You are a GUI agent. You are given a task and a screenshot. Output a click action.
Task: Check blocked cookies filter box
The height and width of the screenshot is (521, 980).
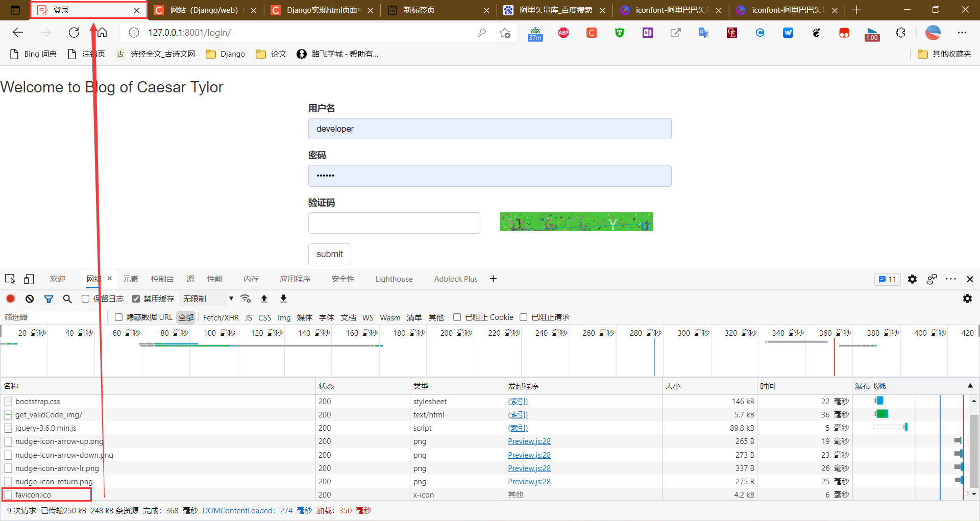(x=457, y=317)
